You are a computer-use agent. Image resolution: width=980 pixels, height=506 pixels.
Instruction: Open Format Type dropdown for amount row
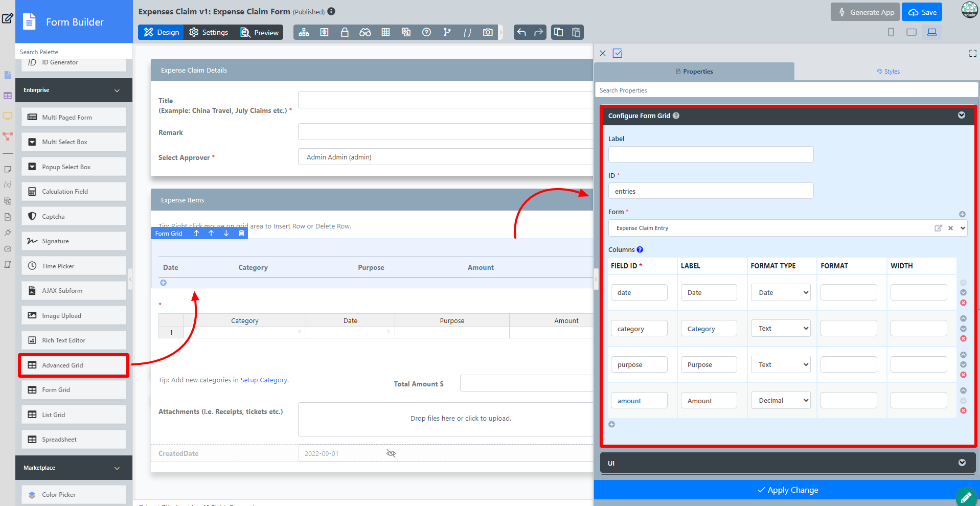pyautogui.click(x=781, y=400)
